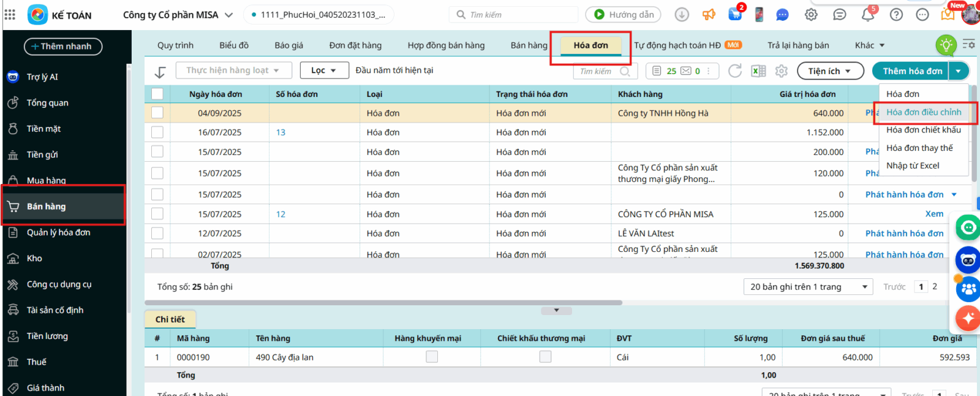This screenshot has width=980, height=396.
Task: Open the shopping cart icon in the header
Action: tap(735, 15)
